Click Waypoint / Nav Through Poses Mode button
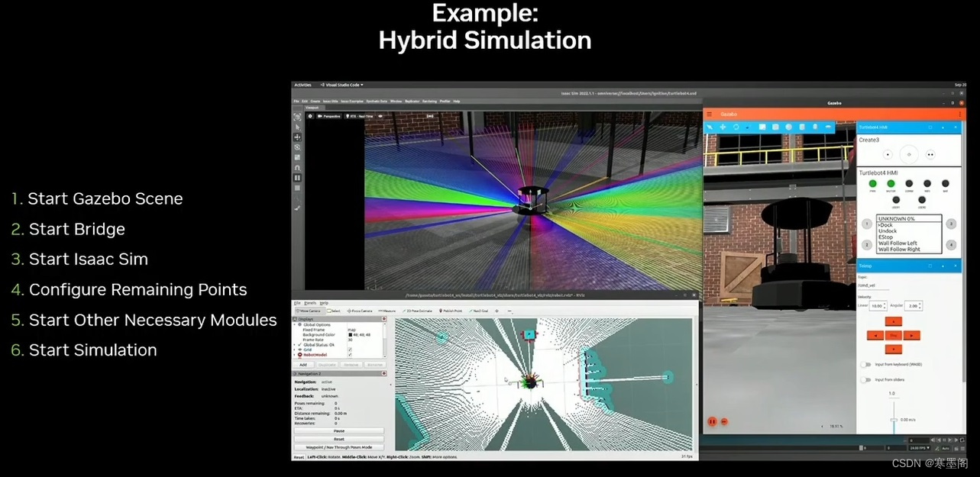The height and width of the screenshot is (477, 980). click(339, 447)
